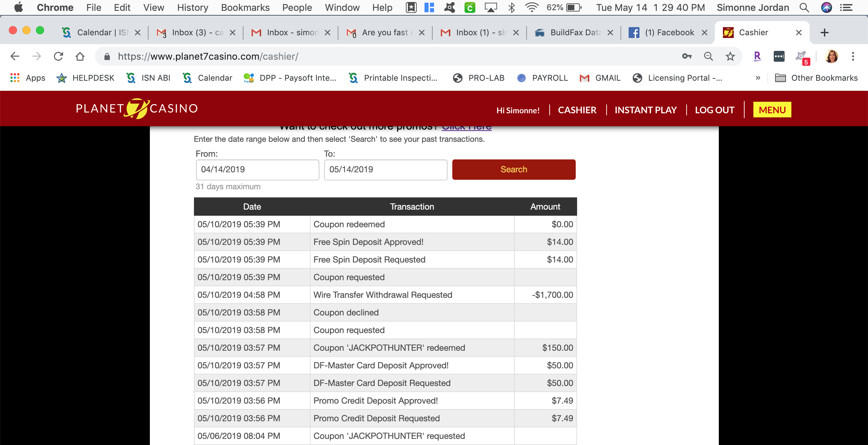The image size is (868, 445).
Task: Click the Bluetooth menu bar icon
Action: click(x=512, y=7)
